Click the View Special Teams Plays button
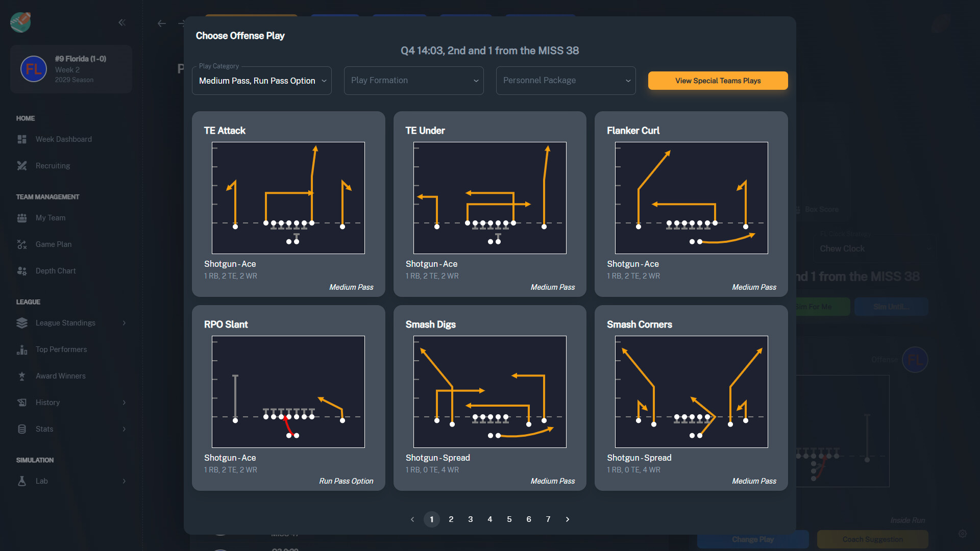Viewport: 980px width, 551px height. (x=718, y=80)
